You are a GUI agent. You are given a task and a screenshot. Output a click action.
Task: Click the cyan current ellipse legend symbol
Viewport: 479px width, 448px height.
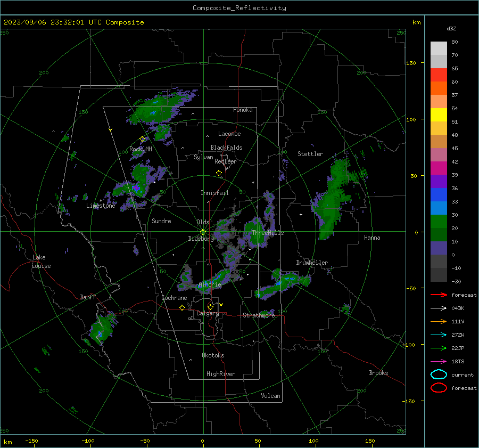(439, 374)
